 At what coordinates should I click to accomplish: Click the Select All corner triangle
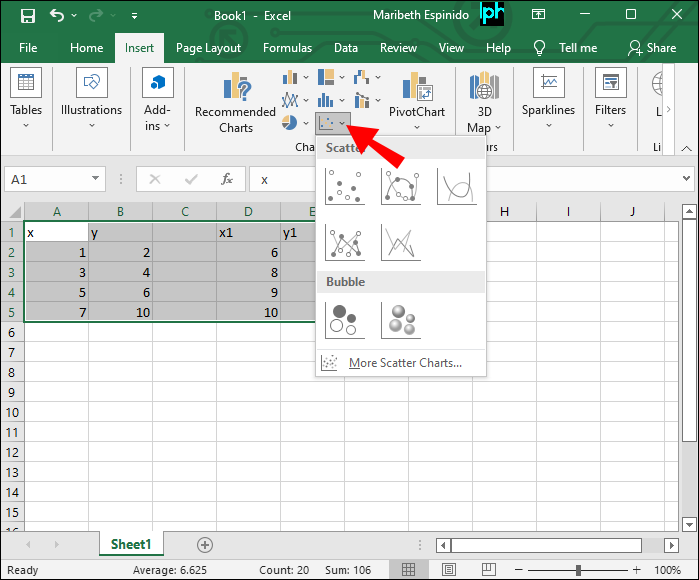(14, 211)
